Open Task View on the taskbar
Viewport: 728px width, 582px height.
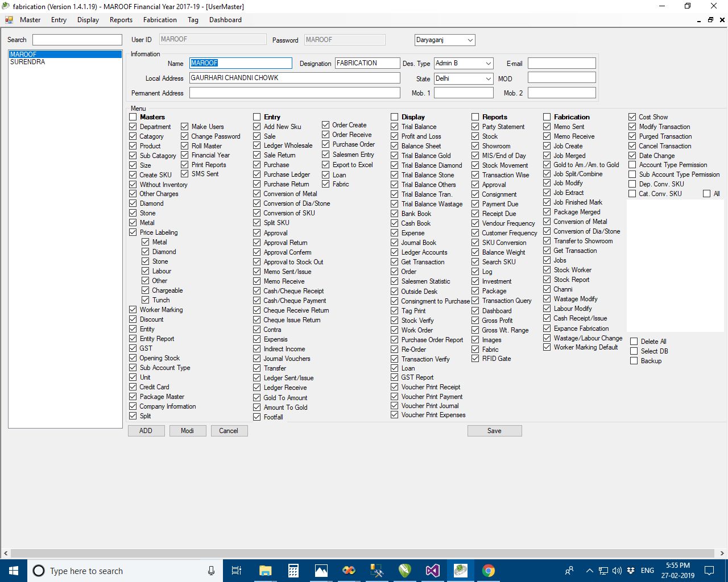click(237, 571)
